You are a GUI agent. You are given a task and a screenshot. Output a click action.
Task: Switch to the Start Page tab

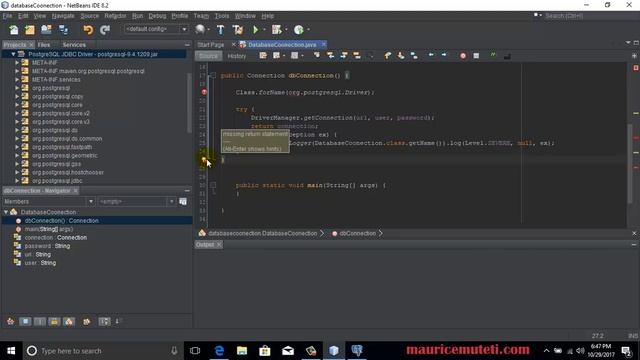pyautogui.click(x=211, y=45)
